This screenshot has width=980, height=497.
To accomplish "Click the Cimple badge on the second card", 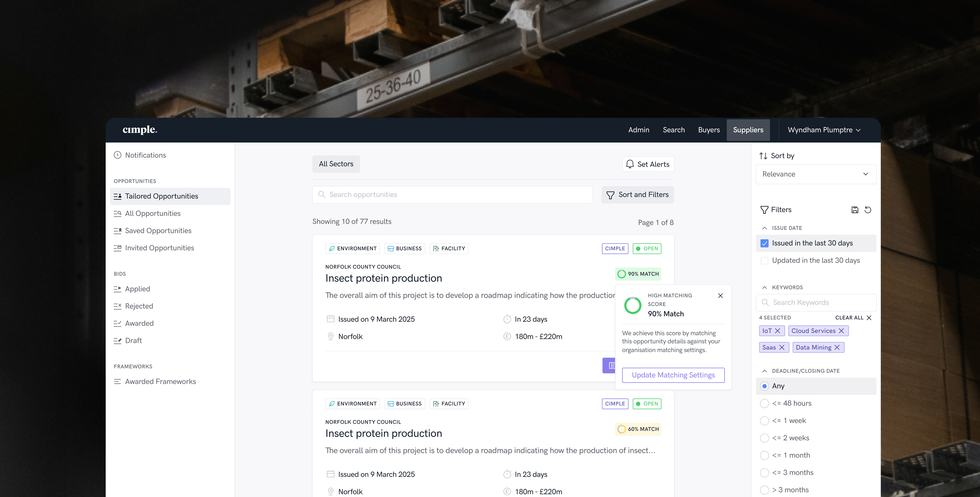I will coord(615,404).
